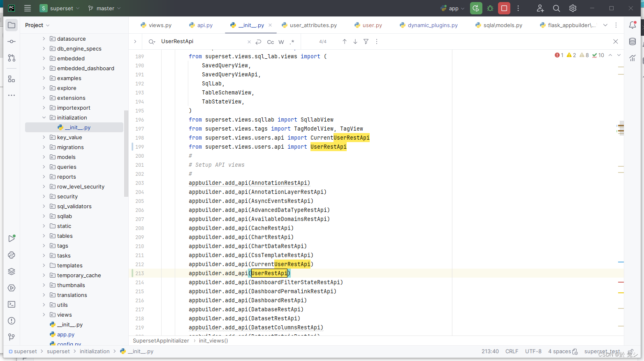
Task: Open the Database tool window
Action: coord(632,41)
